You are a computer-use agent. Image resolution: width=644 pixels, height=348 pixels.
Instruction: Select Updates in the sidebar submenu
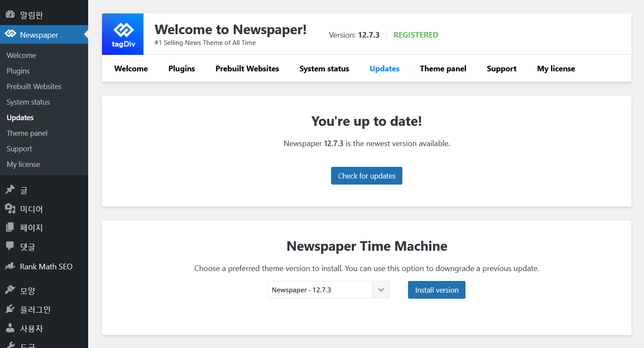[x=20, y=118]
